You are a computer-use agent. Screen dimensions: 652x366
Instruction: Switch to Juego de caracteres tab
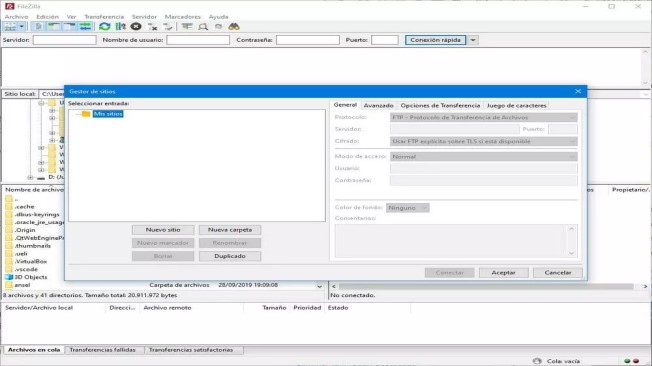(516, 106)
